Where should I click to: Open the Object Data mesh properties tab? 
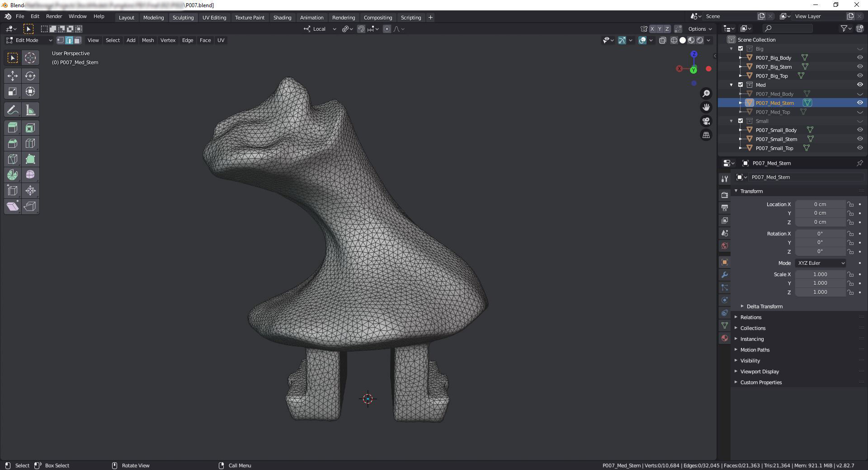725,325
